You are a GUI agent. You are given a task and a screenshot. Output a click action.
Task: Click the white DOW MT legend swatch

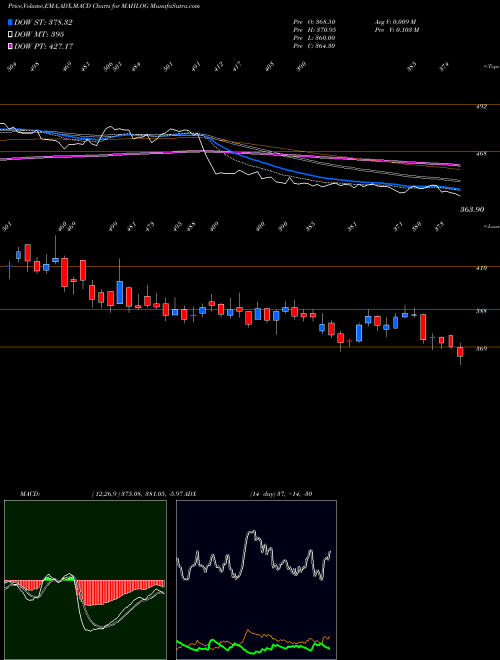coord(11,34)
